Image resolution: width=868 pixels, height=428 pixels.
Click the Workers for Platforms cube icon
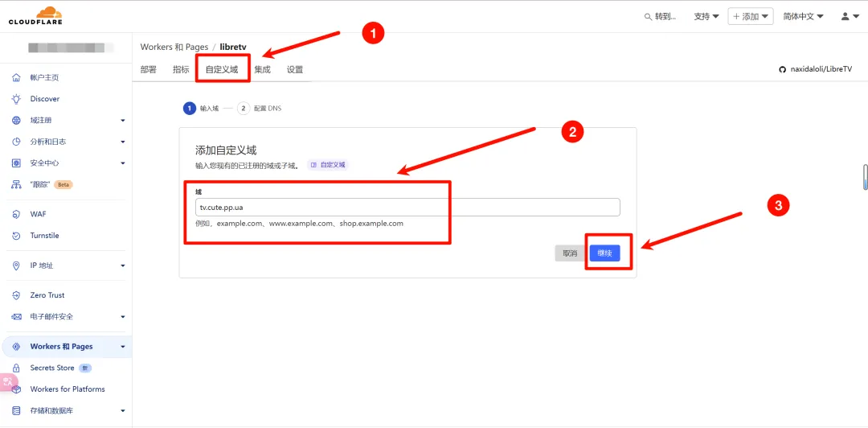17,389
